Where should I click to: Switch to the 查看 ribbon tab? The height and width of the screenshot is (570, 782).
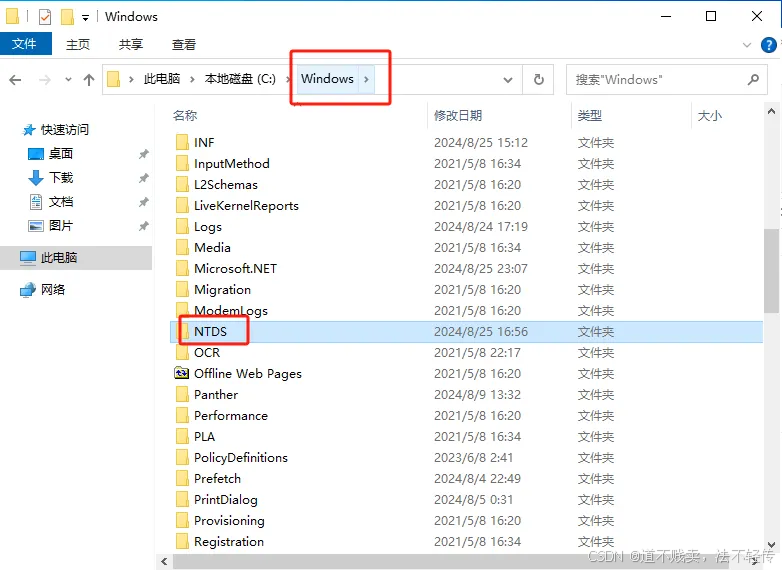[x=184, y=44]
